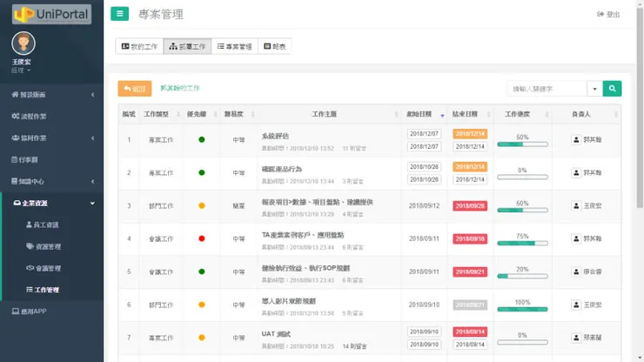This screenshot has height=362, width=644.
Task: Click person icon in row 6 assignee
Action: click(576, 305)
